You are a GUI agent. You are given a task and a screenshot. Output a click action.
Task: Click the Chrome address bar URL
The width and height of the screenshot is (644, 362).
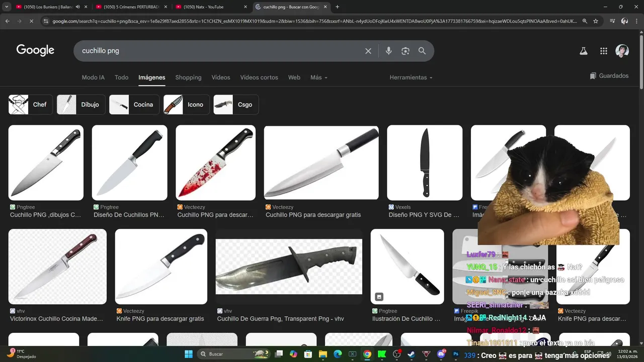tap(314, 21)
